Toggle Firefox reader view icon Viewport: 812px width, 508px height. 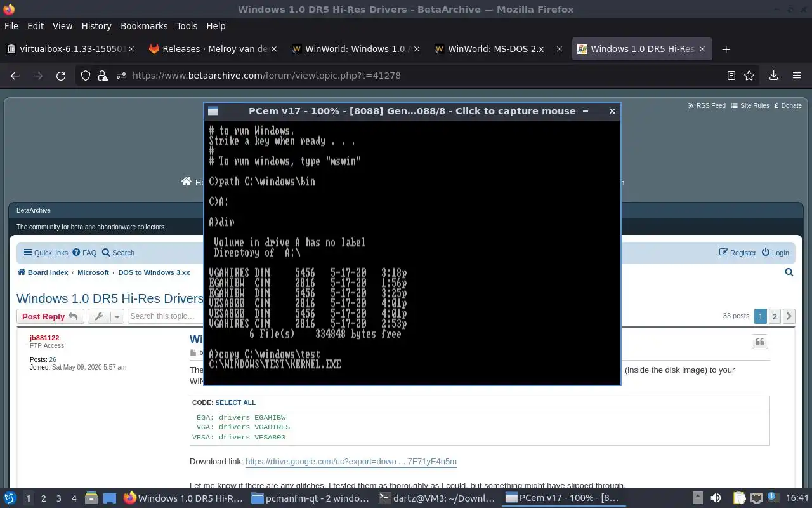[x=731, y=76]
